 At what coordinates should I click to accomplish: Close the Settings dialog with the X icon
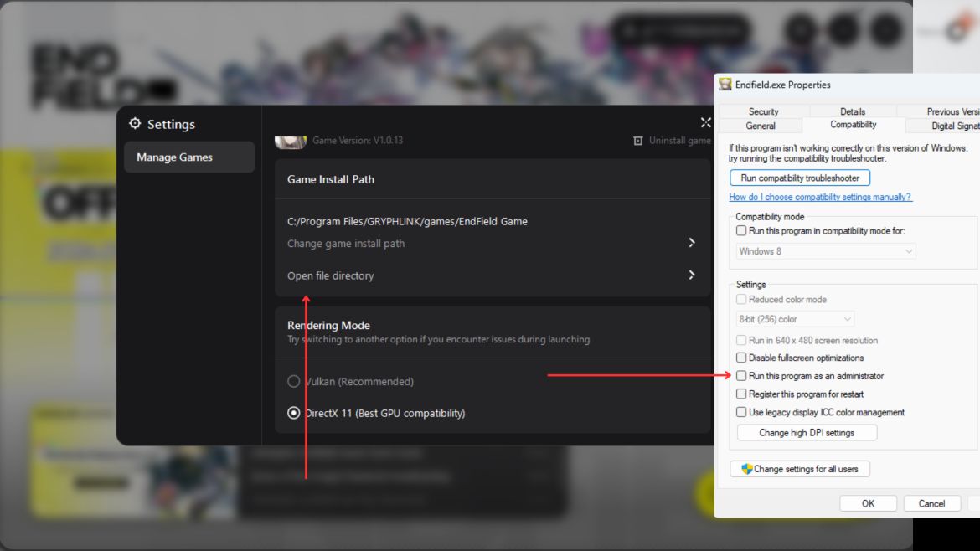click(705, 123)
